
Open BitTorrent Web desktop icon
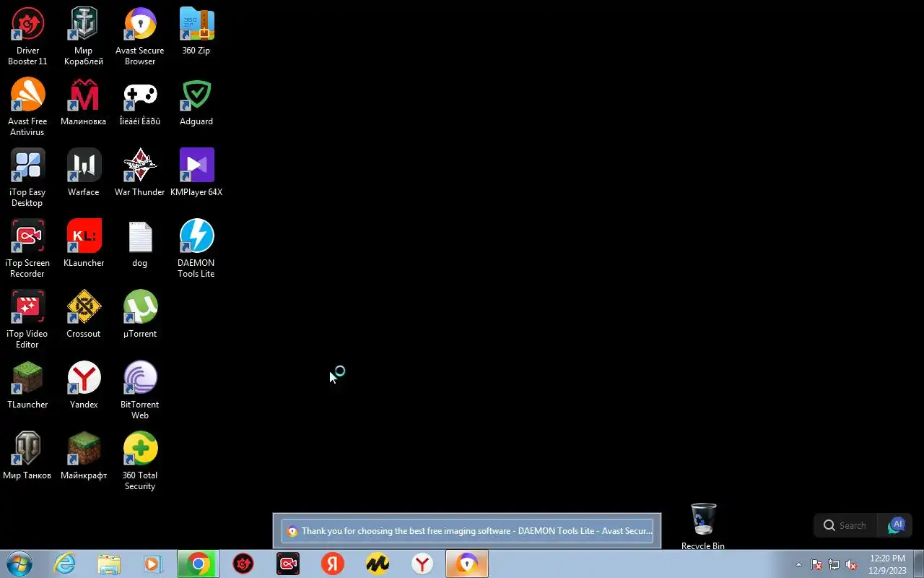140,390
